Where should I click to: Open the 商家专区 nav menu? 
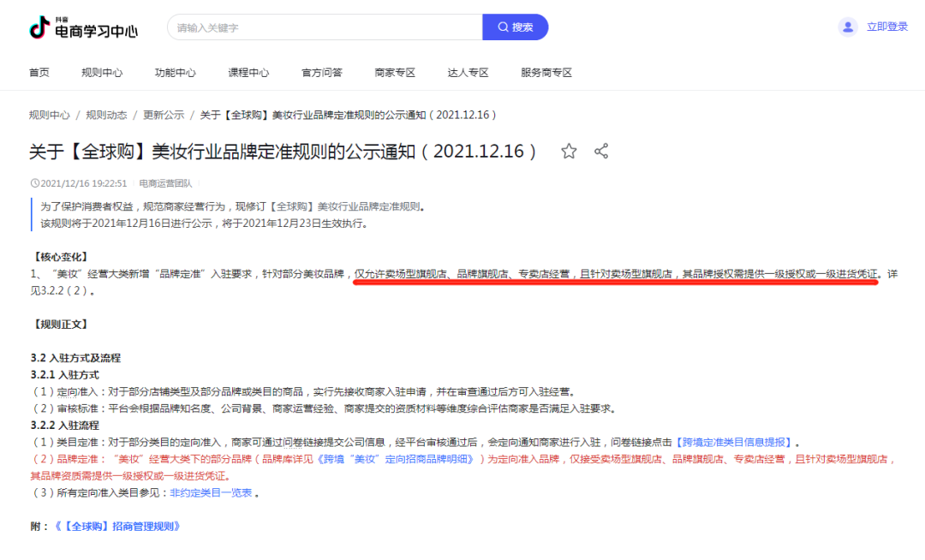pyautogui.click(x=395, y=73)
